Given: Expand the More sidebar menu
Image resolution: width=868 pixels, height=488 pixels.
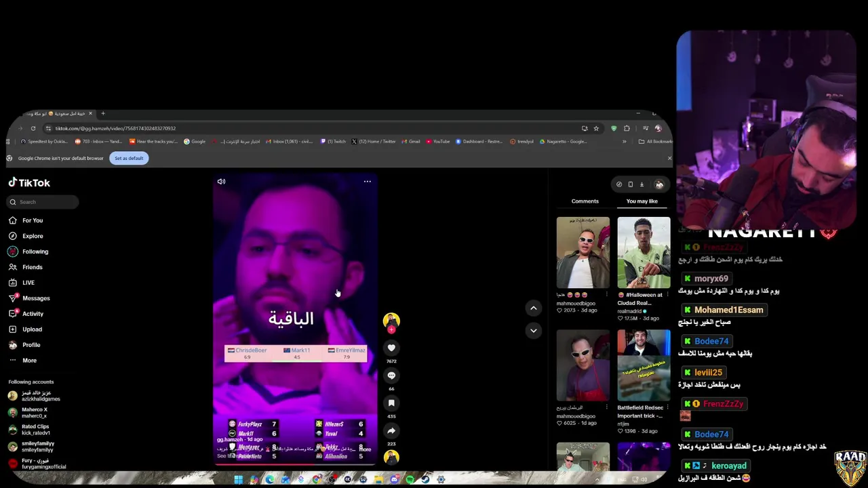Looking at the screenshot, I should click(23, 361).
